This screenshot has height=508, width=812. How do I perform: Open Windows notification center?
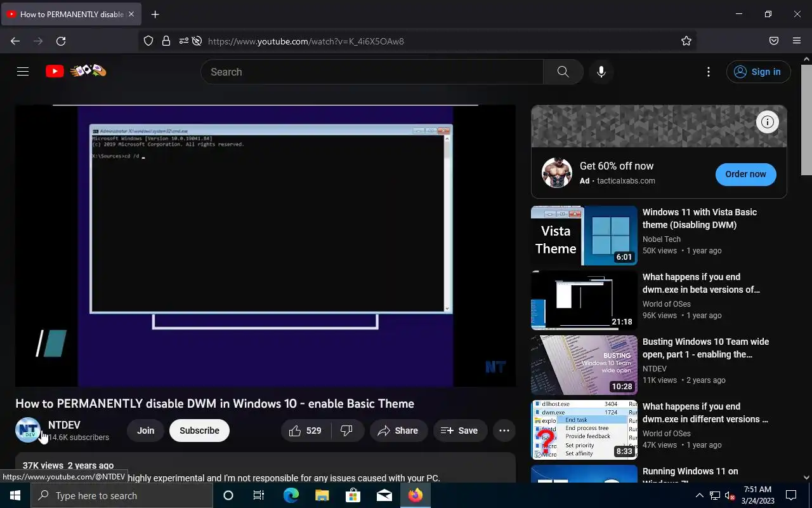(791, 495)
